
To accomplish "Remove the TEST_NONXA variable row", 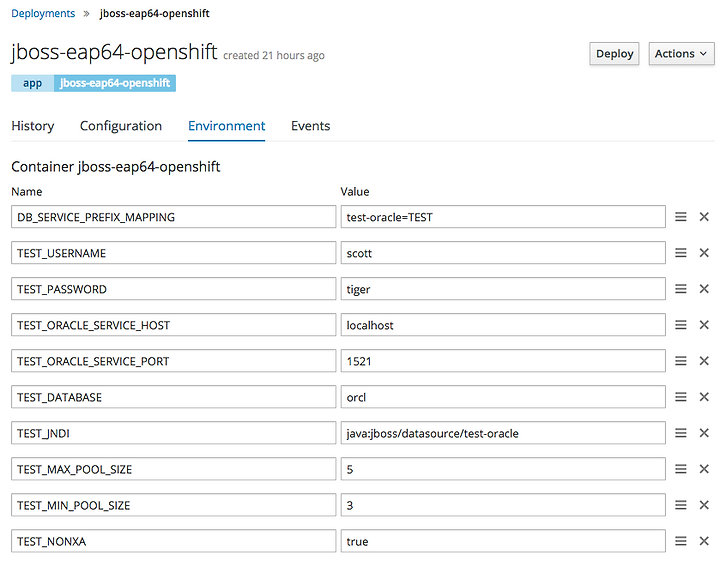I will (704, 541).
